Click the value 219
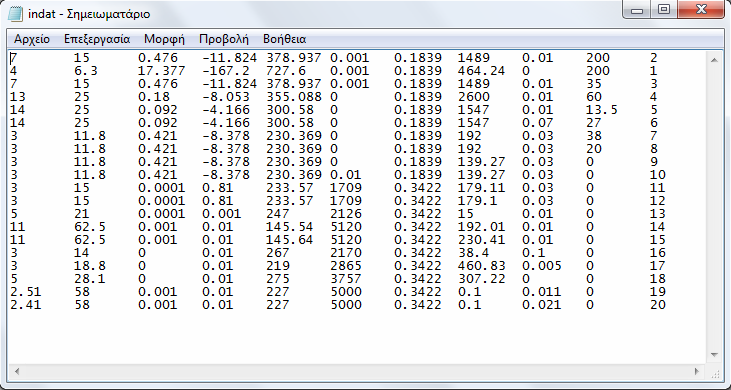731x390 pixels. (x=277, y=266)
